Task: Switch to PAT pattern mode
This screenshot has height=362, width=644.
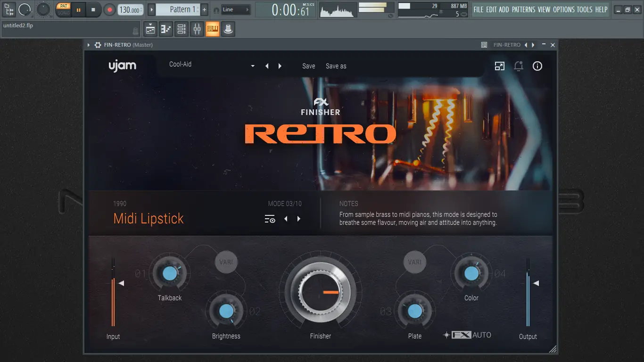Action: (x=64, y=6)
